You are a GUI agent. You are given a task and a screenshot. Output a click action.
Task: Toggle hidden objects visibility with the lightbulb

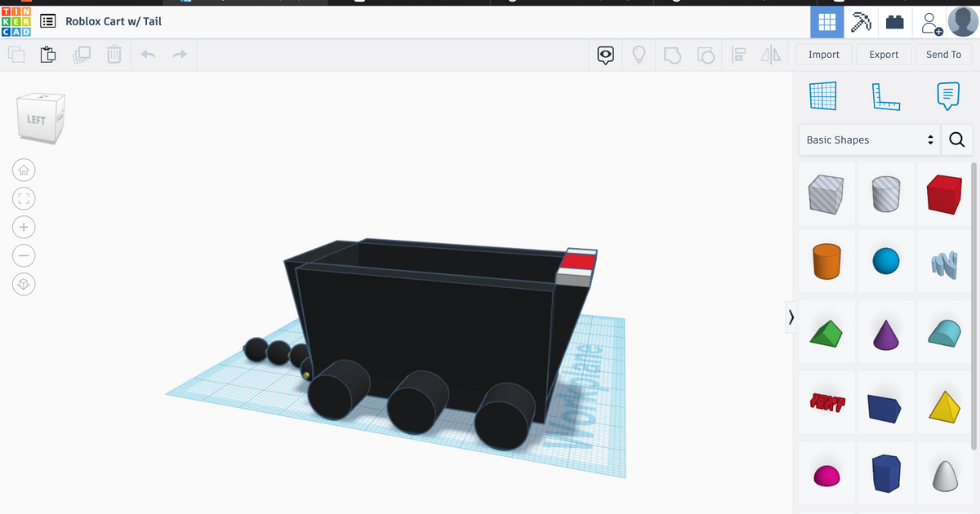[x=639, y=54]
